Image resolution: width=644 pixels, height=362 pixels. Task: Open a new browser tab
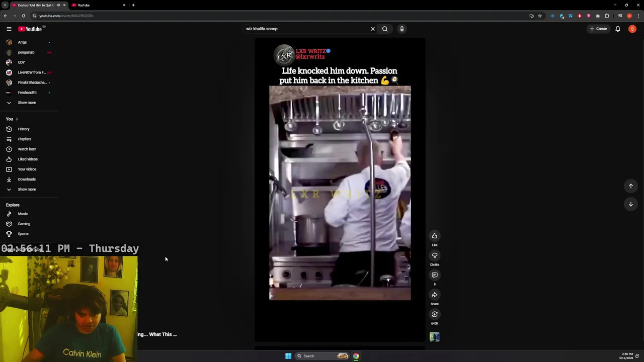coord(133,5)
